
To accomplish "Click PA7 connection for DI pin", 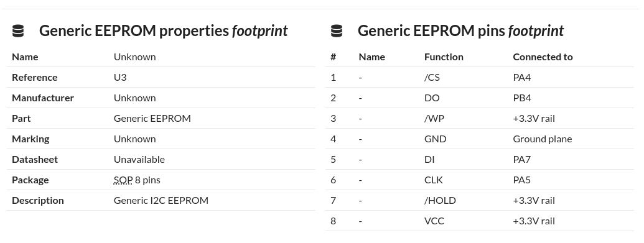I will pyautogui.click(x=521, y=159).
